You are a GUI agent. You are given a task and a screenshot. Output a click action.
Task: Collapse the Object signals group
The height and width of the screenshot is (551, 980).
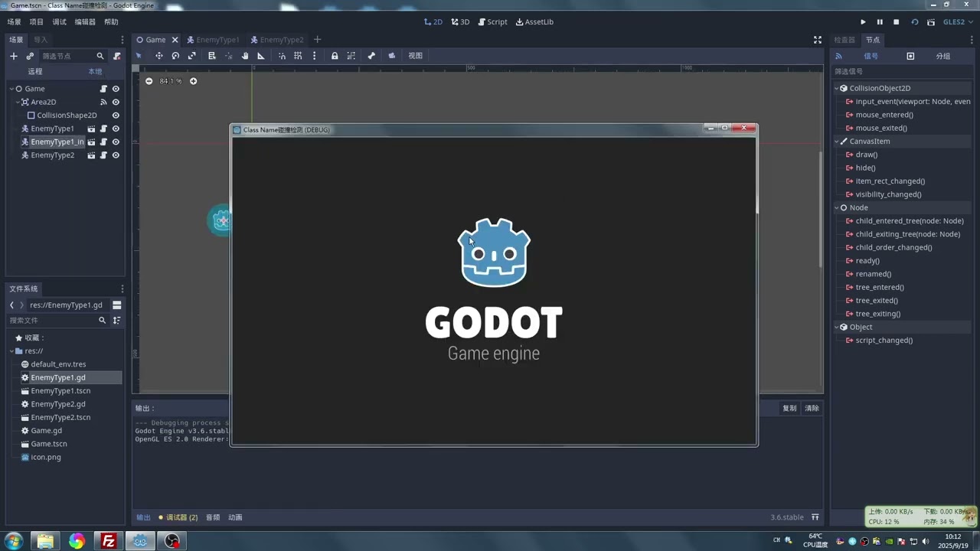pos(837,327)
